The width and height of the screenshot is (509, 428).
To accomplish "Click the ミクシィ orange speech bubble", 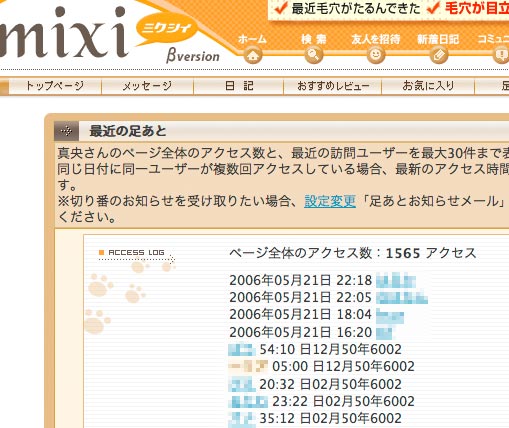I will coord(167,29).
